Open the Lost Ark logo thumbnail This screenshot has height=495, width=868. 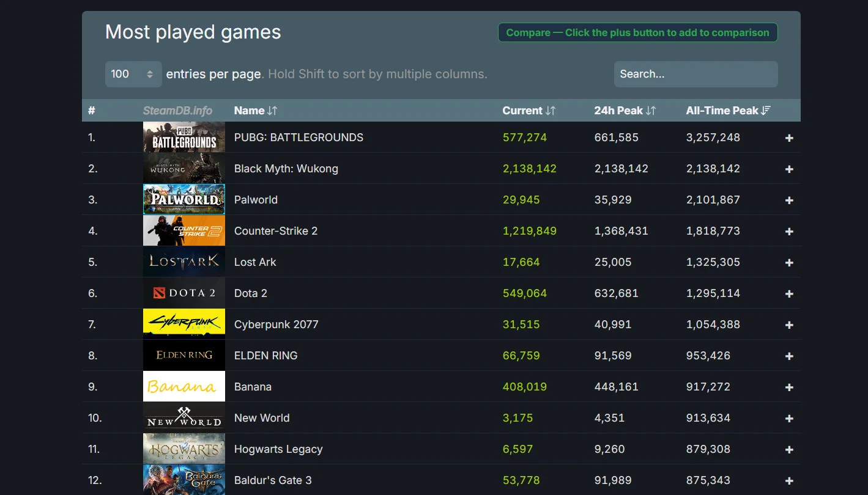pos(184,262)
